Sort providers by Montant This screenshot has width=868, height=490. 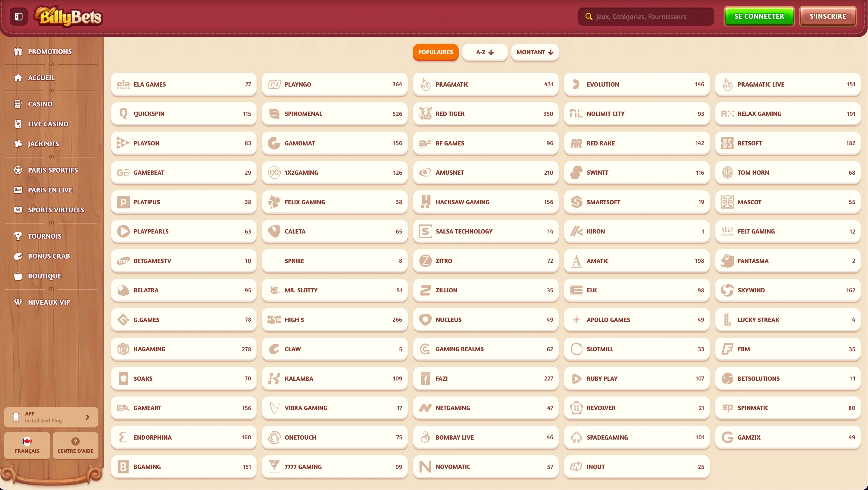click(x=535, y=52)
